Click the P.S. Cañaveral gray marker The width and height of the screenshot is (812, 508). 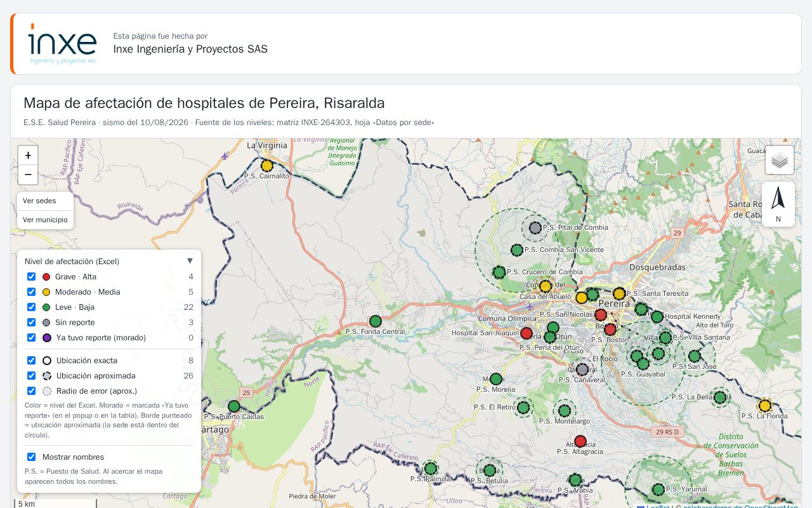[x=582, y=370]
